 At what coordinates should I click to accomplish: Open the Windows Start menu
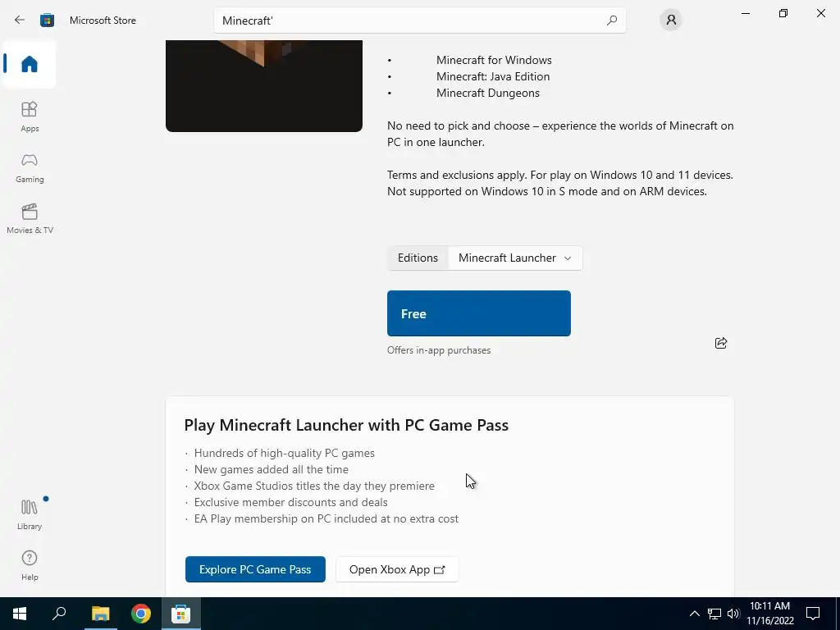point(20,614)
